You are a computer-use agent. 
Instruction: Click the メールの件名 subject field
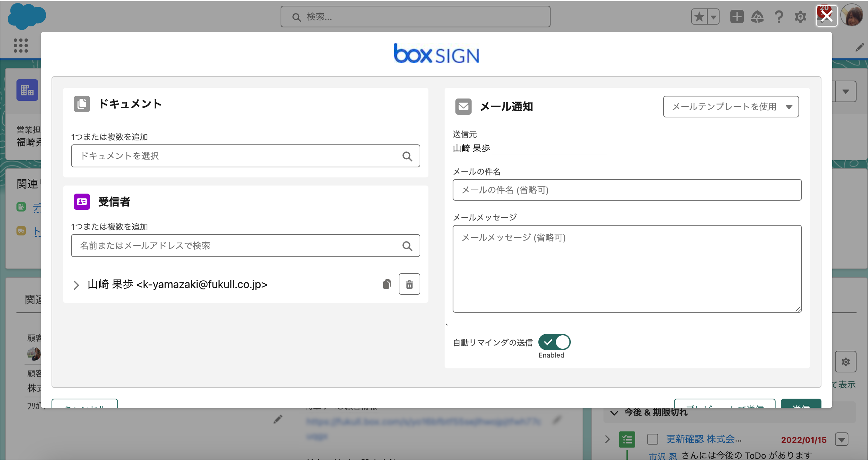tap(627, 190)
